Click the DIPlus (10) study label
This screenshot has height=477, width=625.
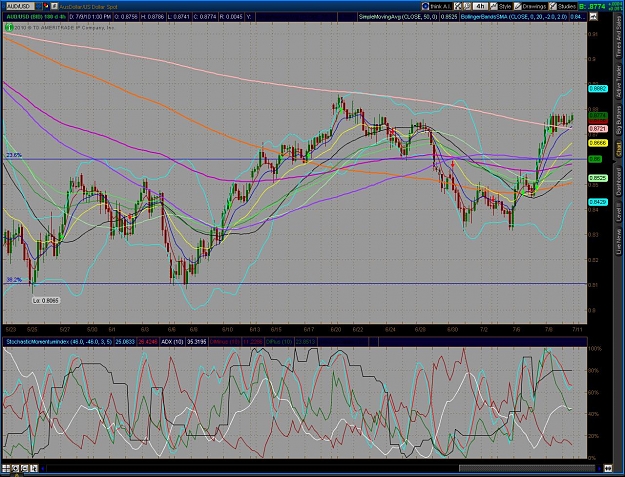pos(280,342)
